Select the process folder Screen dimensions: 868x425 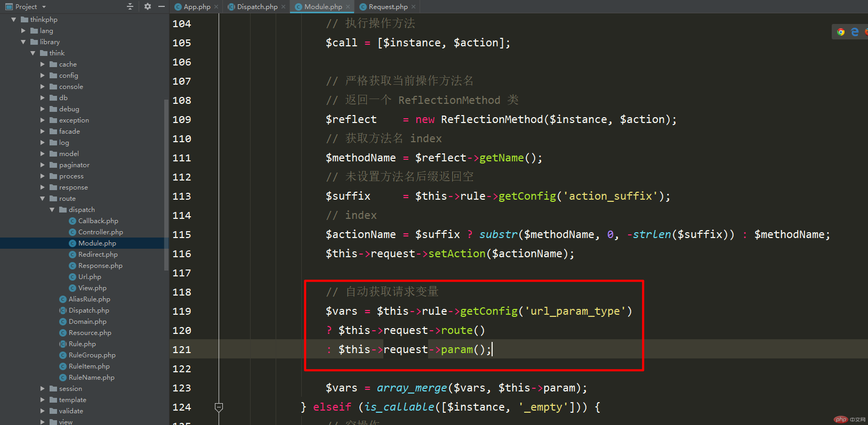(x=71, y=176)
